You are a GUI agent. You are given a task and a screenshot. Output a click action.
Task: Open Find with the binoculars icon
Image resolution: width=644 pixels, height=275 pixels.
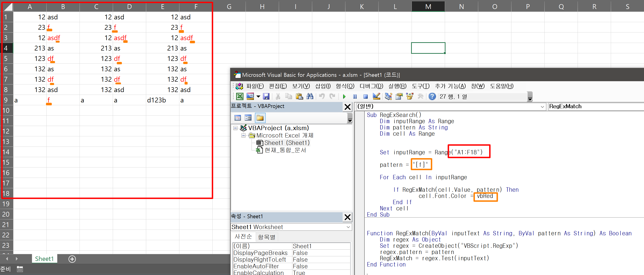pyautogui.click(x=309, y=96)
